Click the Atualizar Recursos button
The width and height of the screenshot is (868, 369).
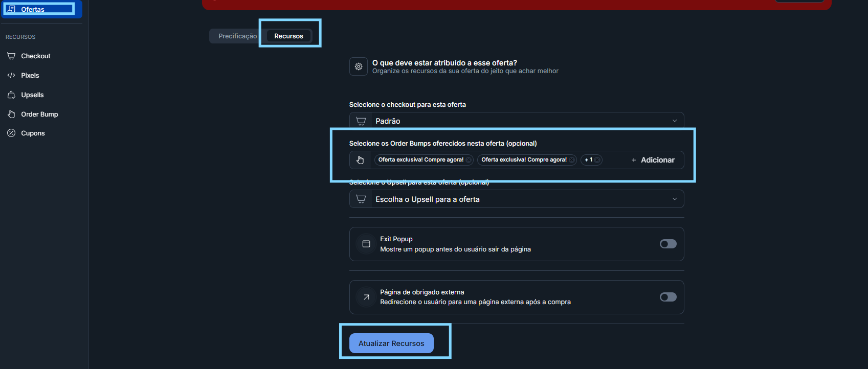click(391, 343)
